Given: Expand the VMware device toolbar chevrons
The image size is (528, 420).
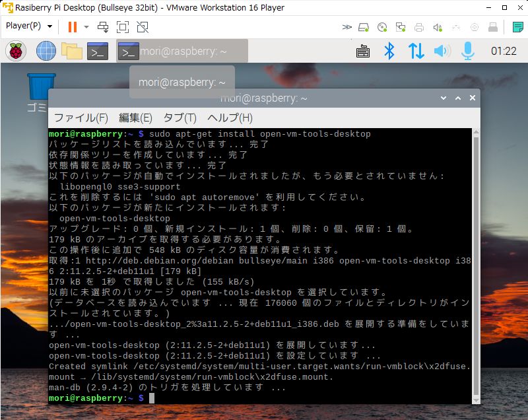Looking at the screenshot, I should [x=347, y=27].
